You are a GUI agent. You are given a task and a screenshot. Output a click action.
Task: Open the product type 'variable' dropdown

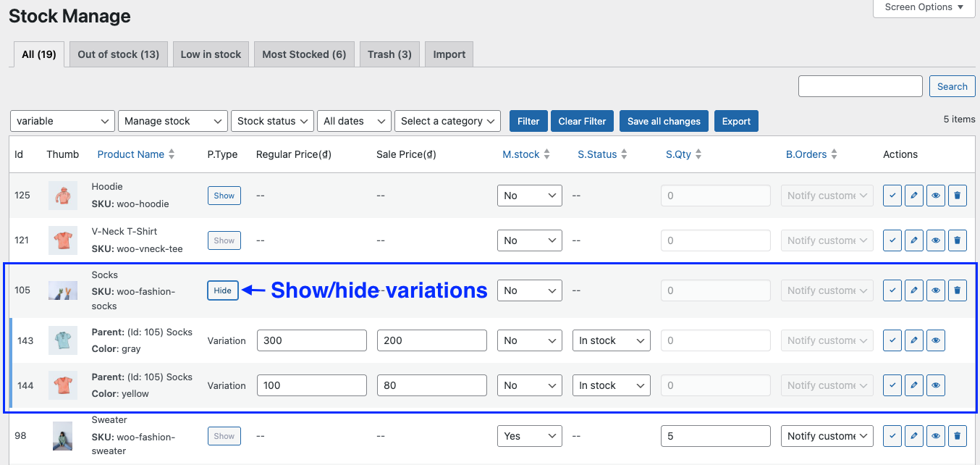point(63,121)
